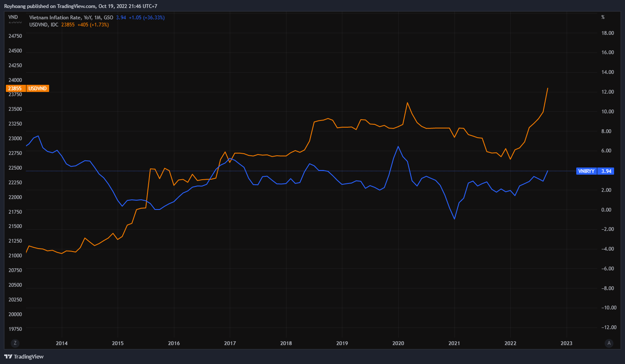Viewport: 625px width, 364px height.
Task: Select the orange USDVND axis tag
Action: 38,89
